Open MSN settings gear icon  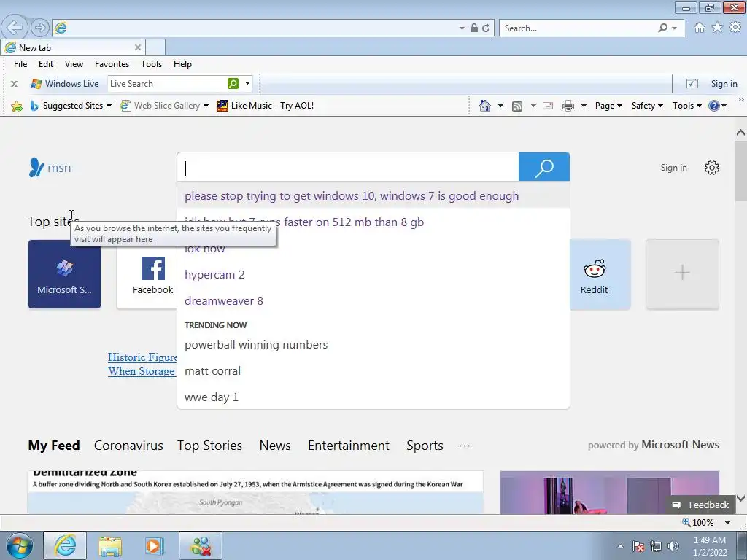[712, 168]
